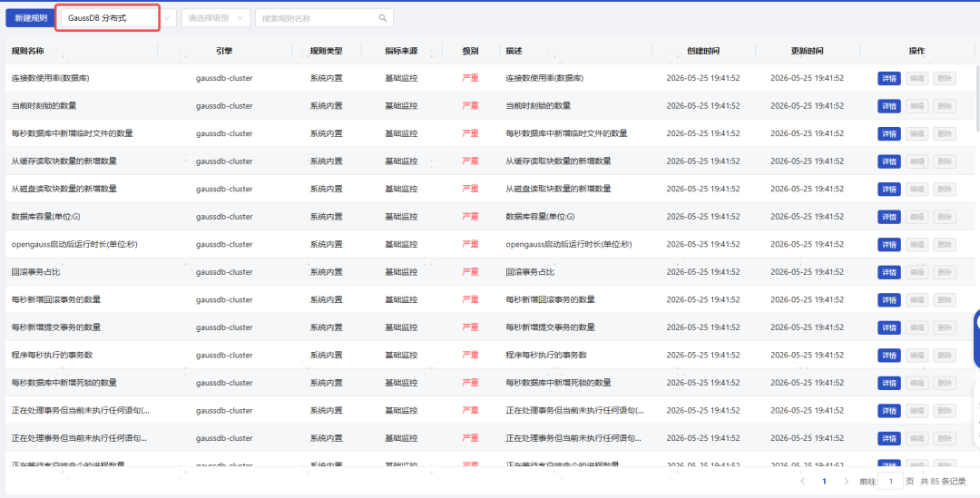The image size is (980, 498).
Task: Click 删除 for 当前时刻锁的数量 row
Action: point(945,106)
